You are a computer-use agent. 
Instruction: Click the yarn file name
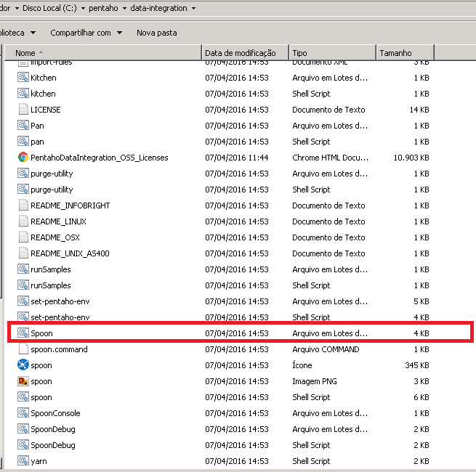[x=39, y=461]
